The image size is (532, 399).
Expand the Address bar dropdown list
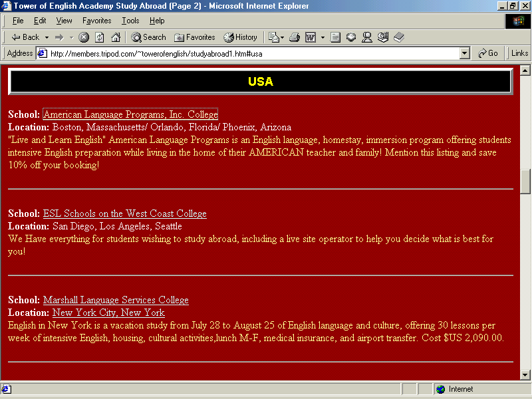(x=464, y=54)
